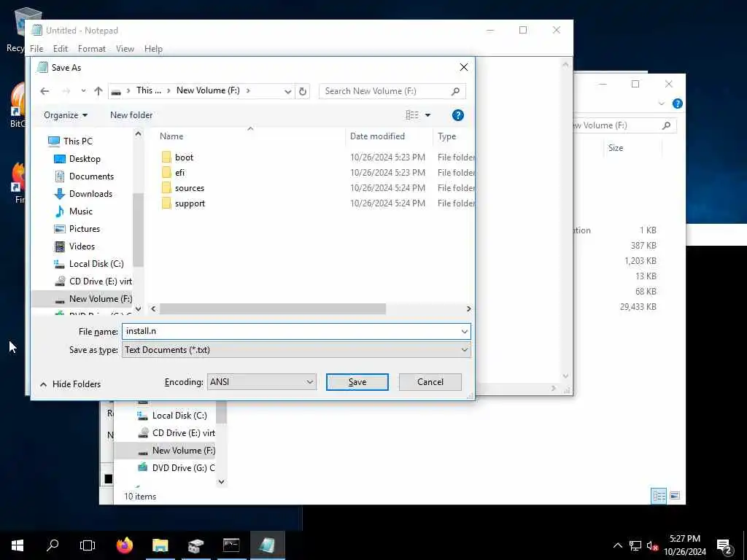747x560 pixels.
Task: Click the Save button
Action: pos(357,382)
